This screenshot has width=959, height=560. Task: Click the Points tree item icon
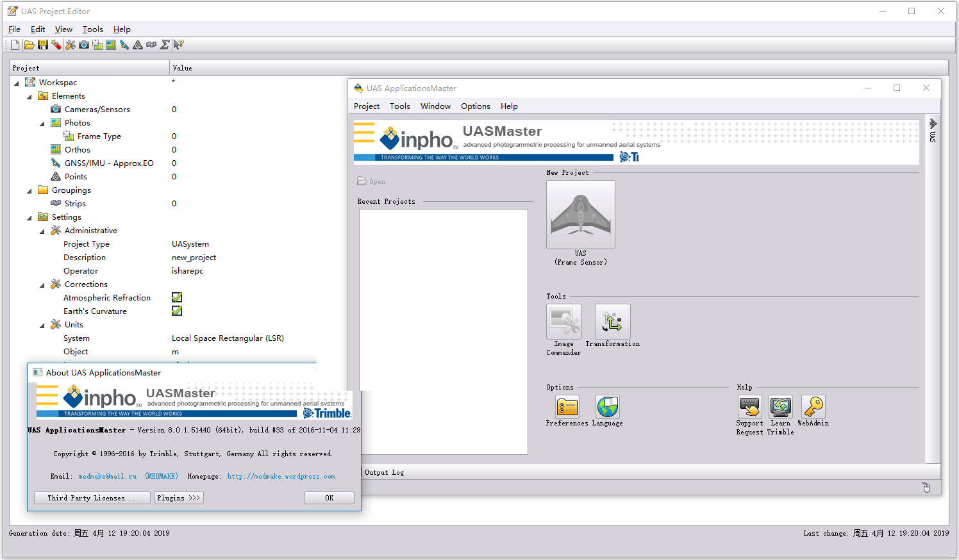[56, 177]
